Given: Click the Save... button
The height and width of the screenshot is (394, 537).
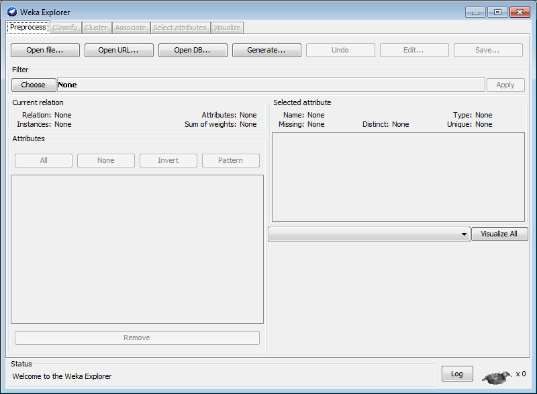Looking at the screenshot, I should [x=488, y=50].
